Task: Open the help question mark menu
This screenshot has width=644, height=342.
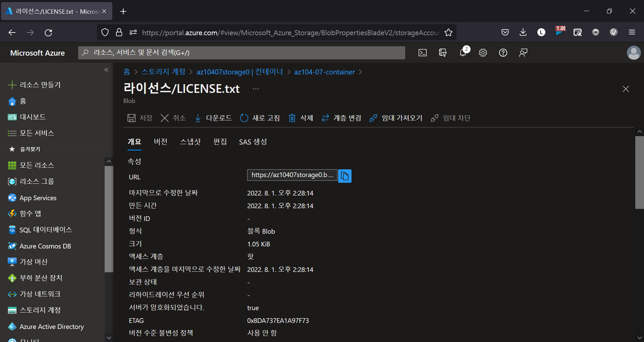Action: (503, 53)
